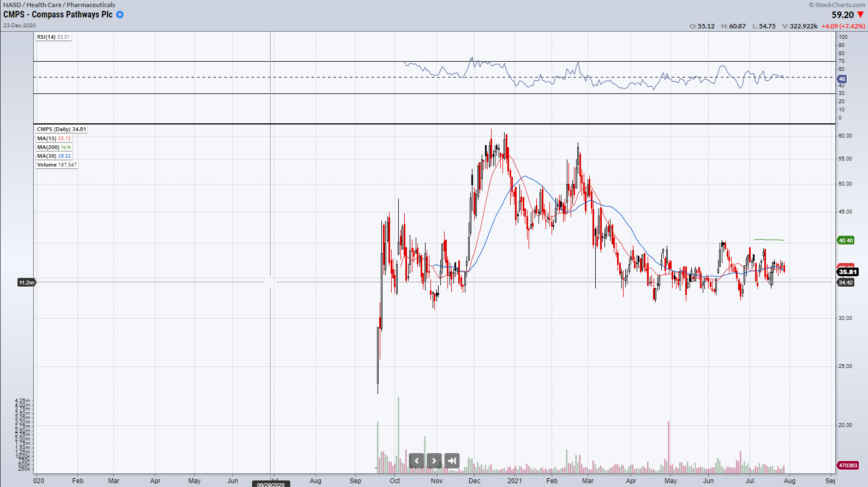
Task: Click the 60.00 price axis label
Action: tap(845, 136)
